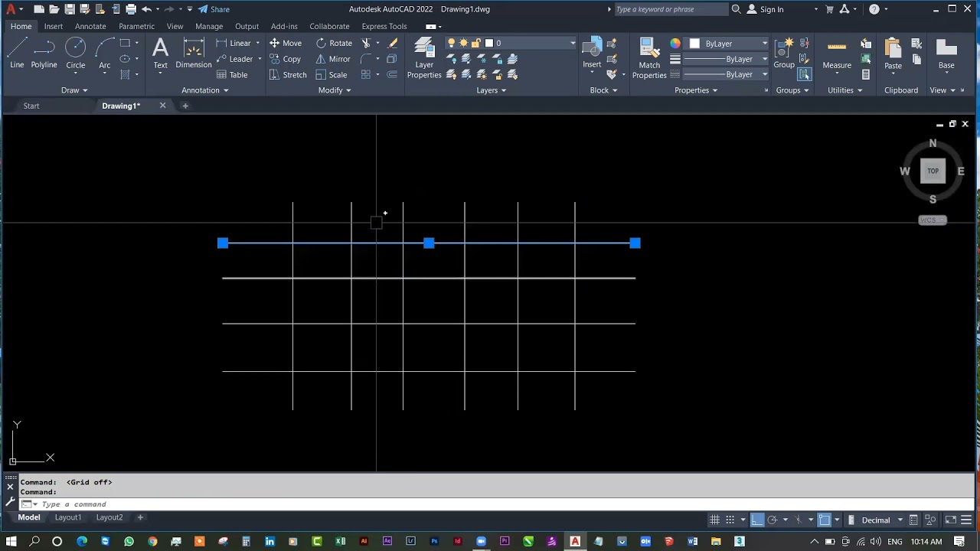Select the Line drawing tool
The image size is (980, 551).
pyautogui.click(x=17, y=54)
